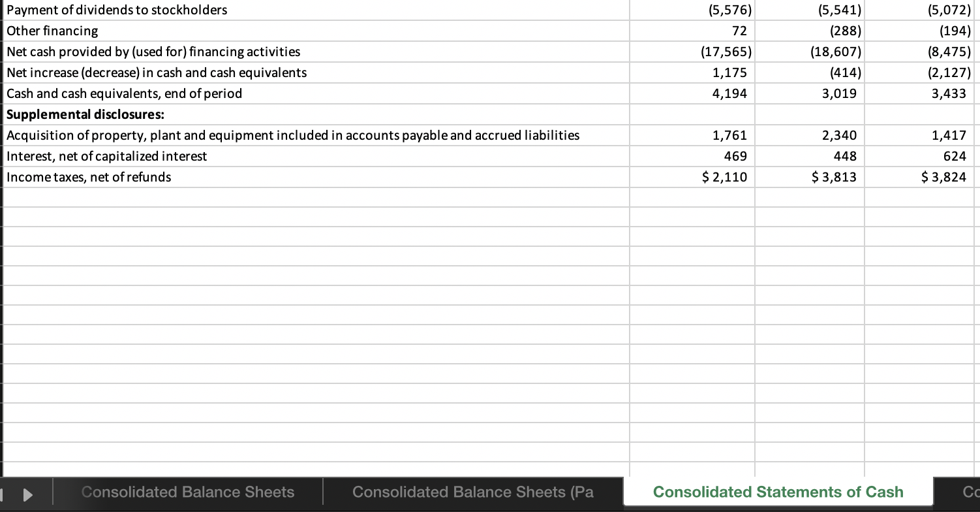This screenshot has width=980, height=512.
Task: Switch to the Consolidated Balance Sheets tab
Action: tap(187, 492)
